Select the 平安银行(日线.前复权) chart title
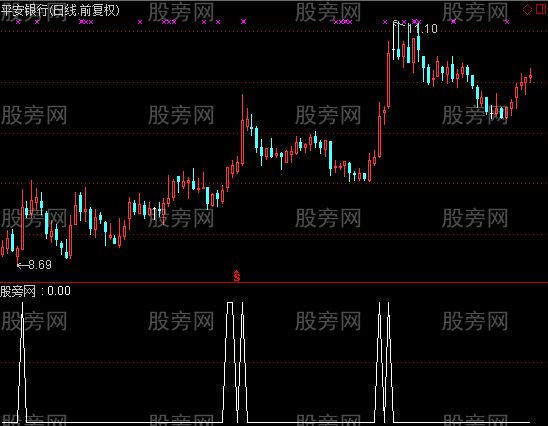The image size is (548, 426). [60, 10]
